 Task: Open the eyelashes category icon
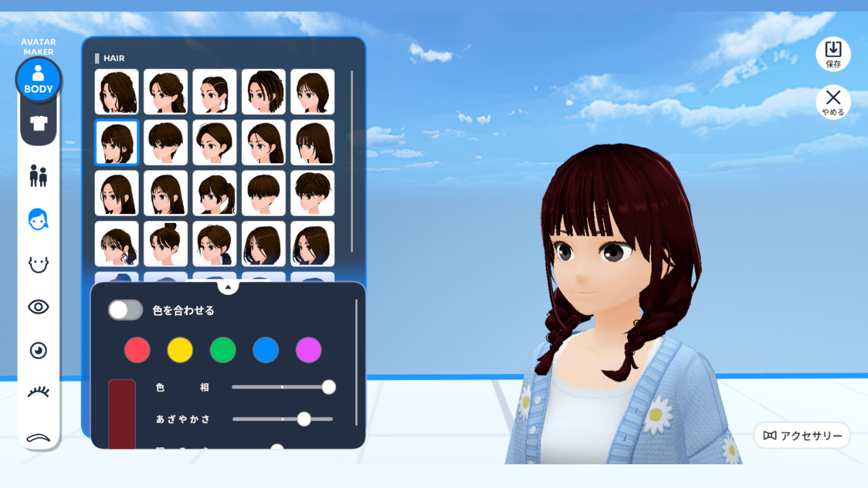pos(39,392)
